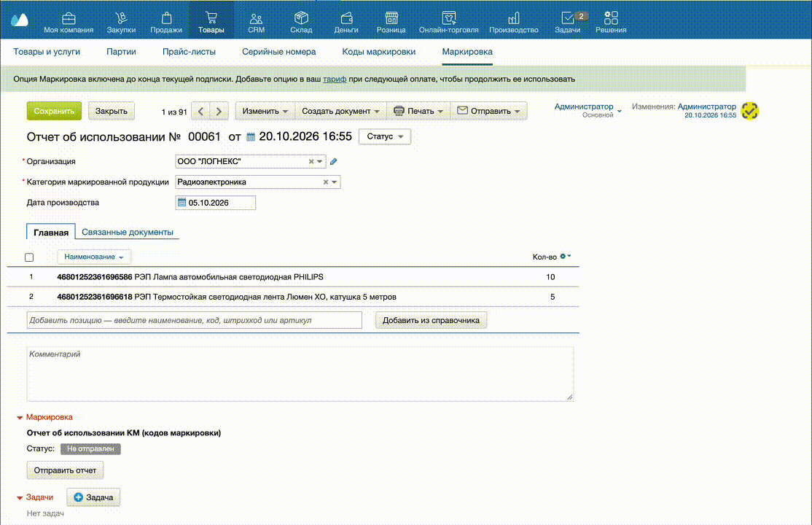
Task: Open the Изменить dropdown
Action: (265, 111)
